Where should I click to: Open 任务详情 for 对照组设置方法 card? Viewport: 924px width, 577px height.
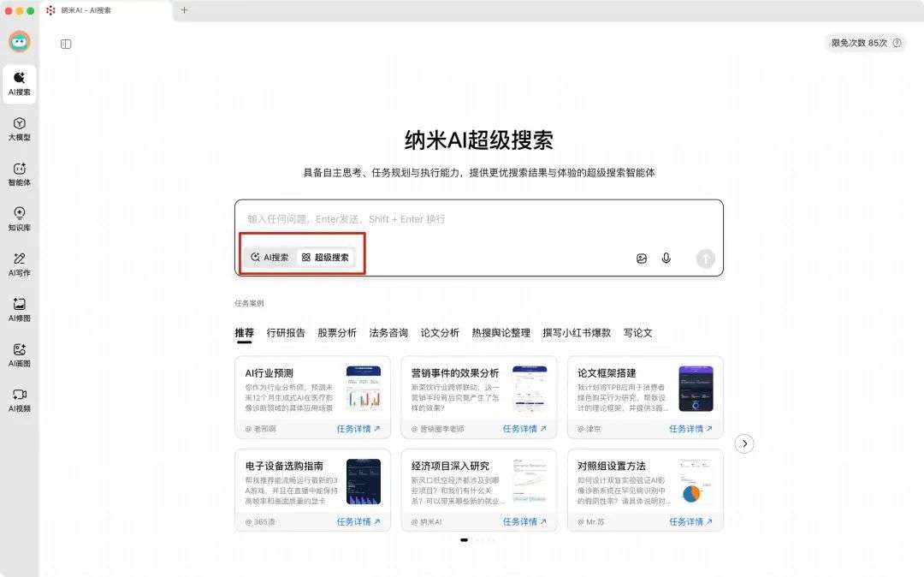coord(690,521)
